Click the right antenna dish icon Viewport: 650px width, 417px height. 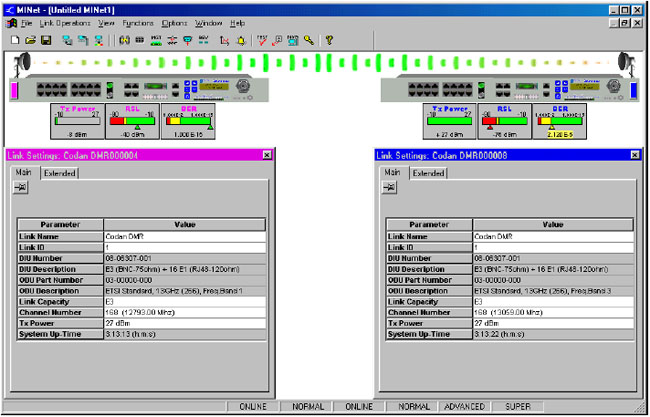click(626, 63)
